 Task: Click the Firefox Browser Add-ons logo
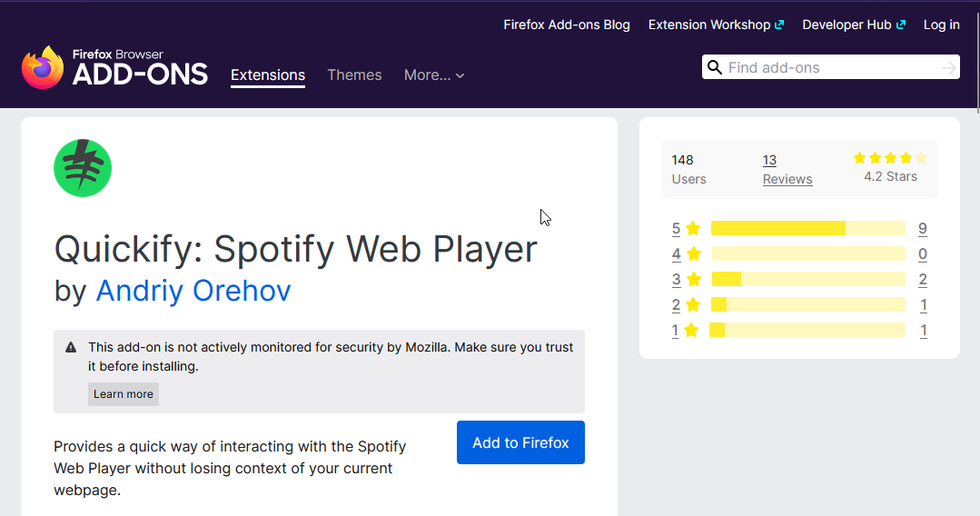[114, 67]
